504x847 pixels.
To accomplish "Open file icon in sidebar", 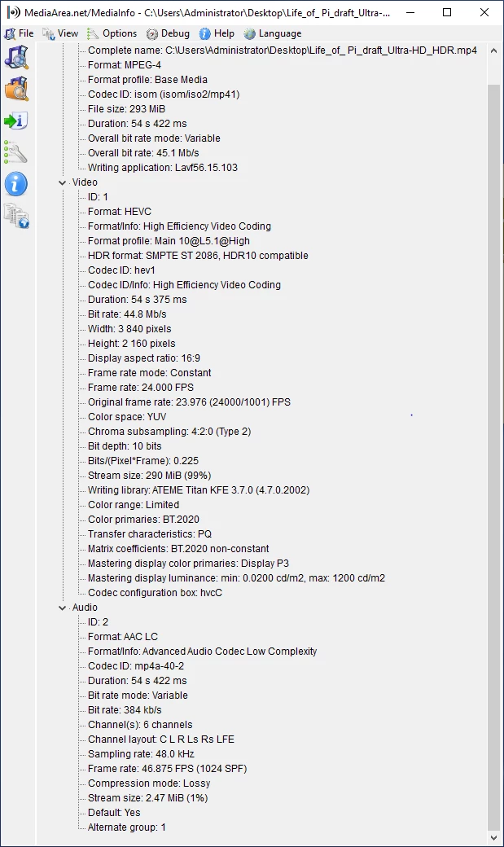I will tap(16, 57).
